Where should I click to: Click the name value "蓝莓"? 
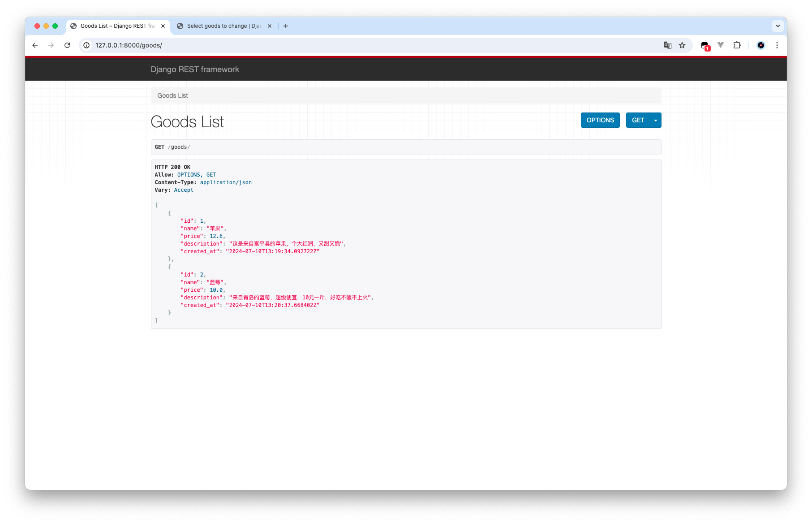tap(215, 282)
